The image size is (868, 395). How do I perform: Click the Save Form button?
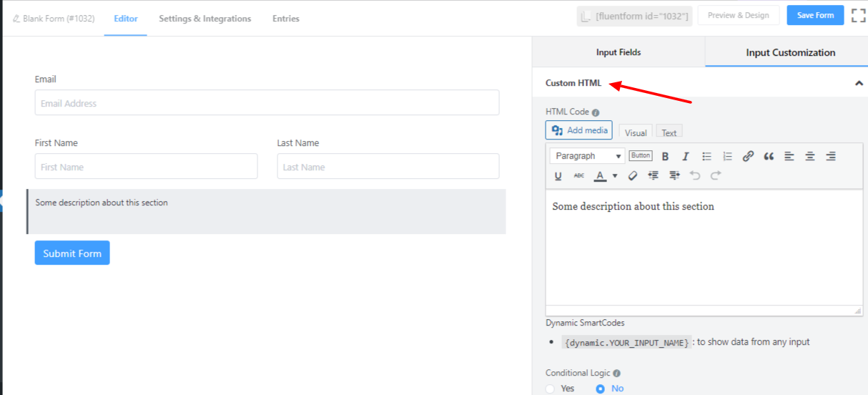(x=815, y=15)
